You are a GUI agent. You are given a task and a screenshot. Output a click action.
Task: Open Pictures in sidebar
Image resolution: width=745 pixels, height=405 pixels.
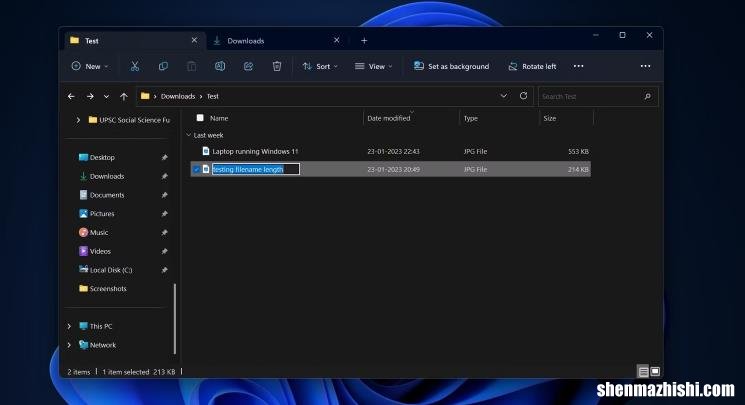tap(97, 214)
